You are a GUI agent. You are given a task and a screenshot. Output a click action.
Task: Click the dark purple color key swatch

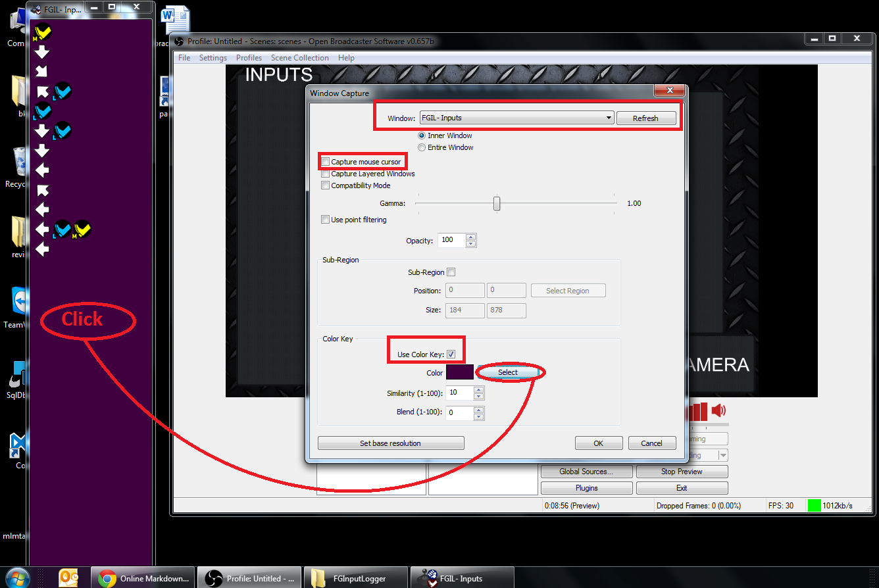coord(460,372)
